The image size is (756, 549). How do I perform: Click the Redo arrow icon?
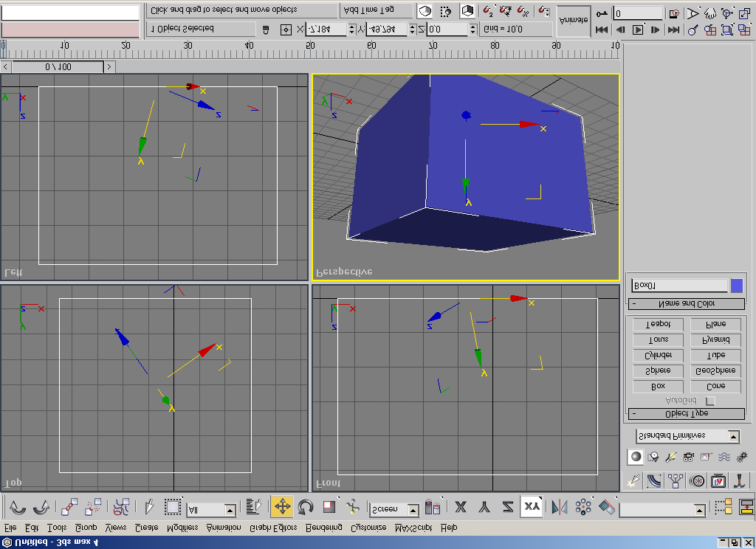coord(41,507)
